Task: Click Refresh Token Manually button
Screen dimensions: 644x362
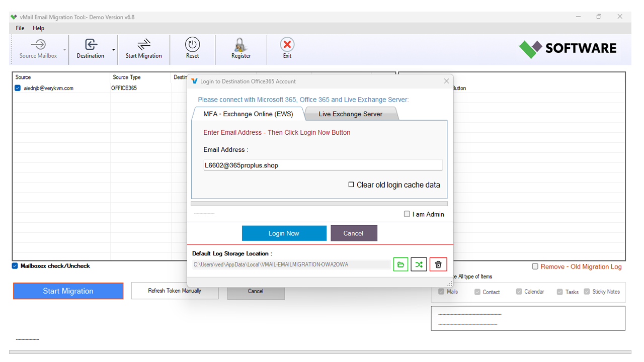Action: [x=175, y=291]
